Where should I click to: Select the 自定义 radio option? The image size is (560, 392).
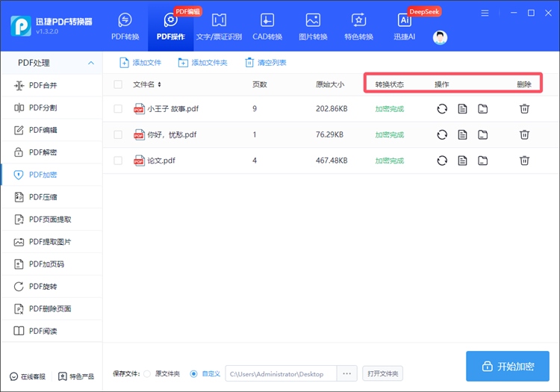pos(193,374)
